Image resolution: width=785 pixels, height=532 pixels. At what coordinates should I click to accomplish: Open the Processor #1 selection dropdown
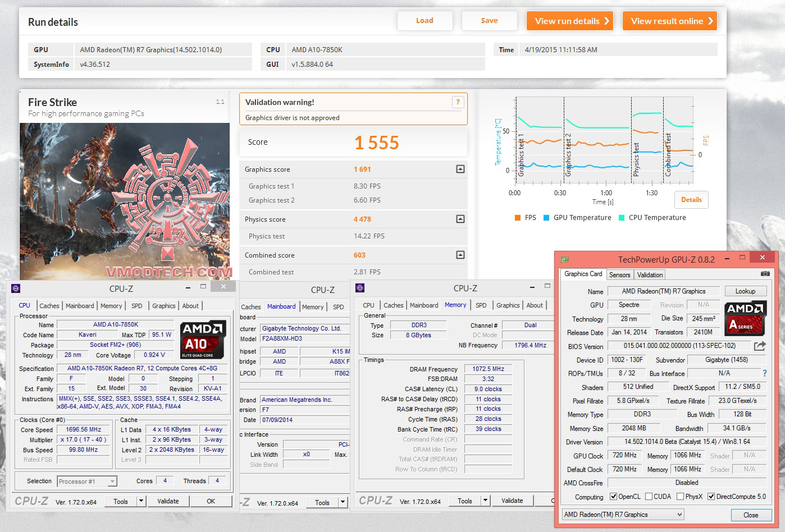click(112, 481)
